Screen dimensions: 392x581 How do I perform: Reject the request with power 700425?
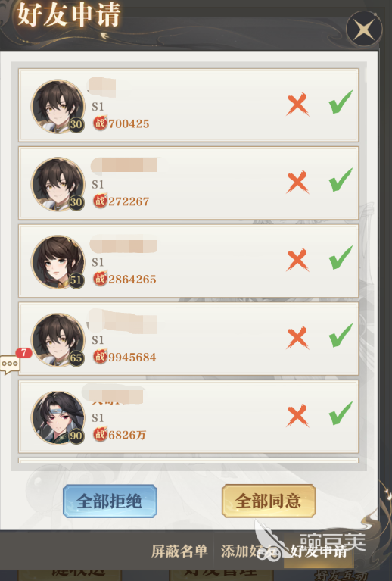click(297, 105)
